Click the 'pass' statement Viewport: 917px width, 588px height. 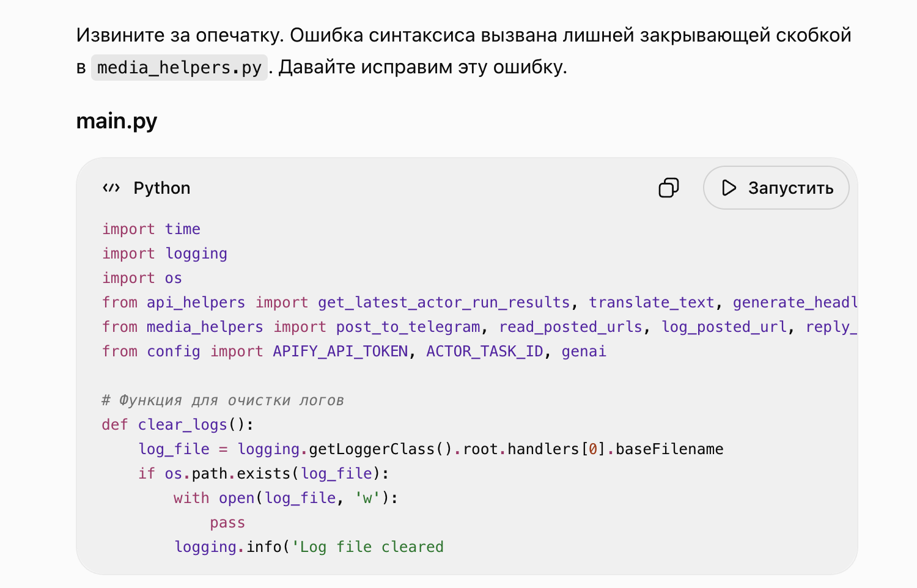(227, 523)
